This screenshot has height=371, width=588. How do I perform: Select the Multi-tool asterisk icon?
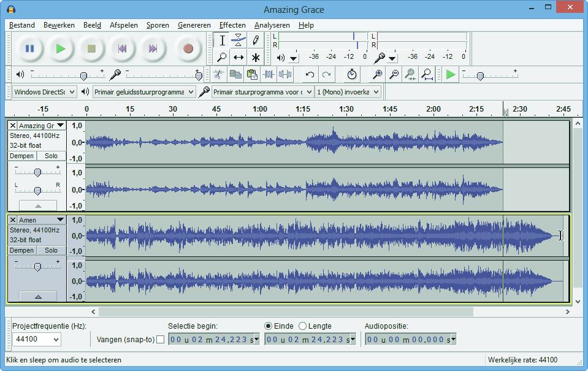pyautogui.click(x=255, y=58)
